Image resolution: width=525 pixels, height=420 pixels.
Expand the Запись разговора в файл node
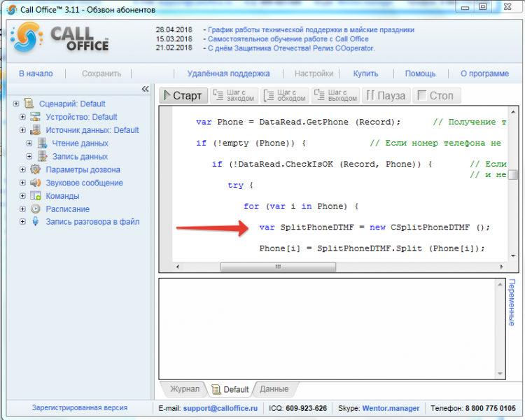(22, 221)
